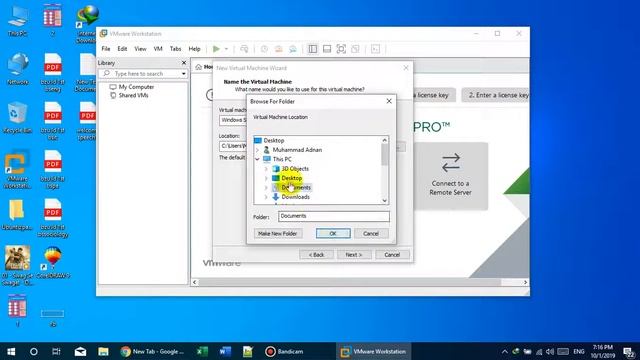
Task: Select My Computer in the Library
Action: [136, 87]
